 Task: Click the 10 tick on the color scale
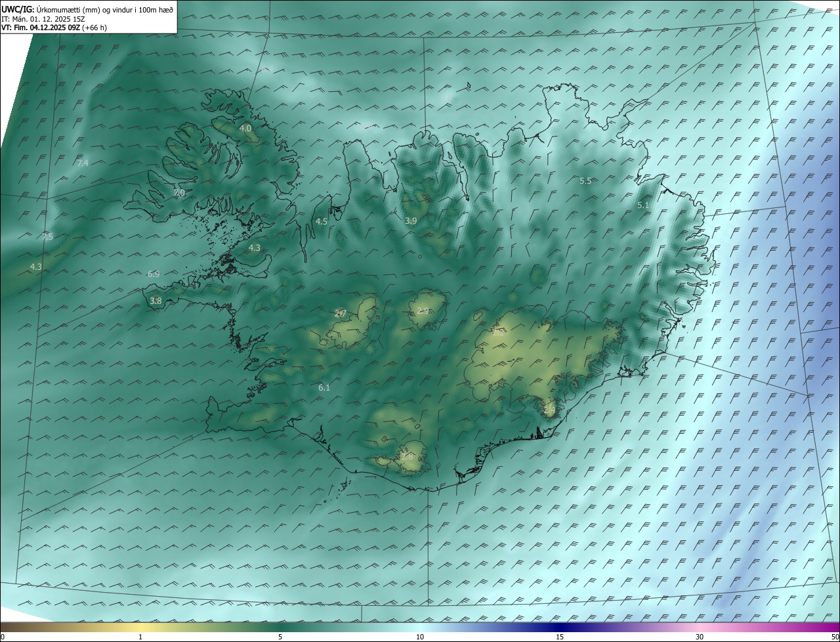(420, 637)
